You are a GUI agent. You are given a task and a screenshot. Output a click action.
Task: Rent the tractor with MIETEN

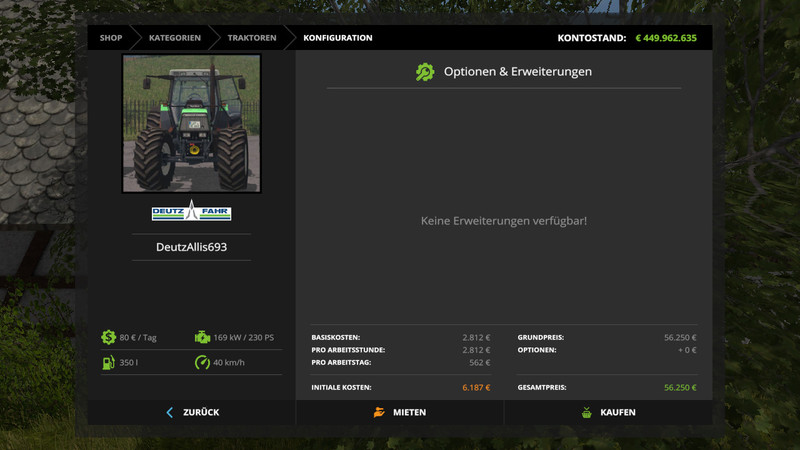tap(409, 412)
